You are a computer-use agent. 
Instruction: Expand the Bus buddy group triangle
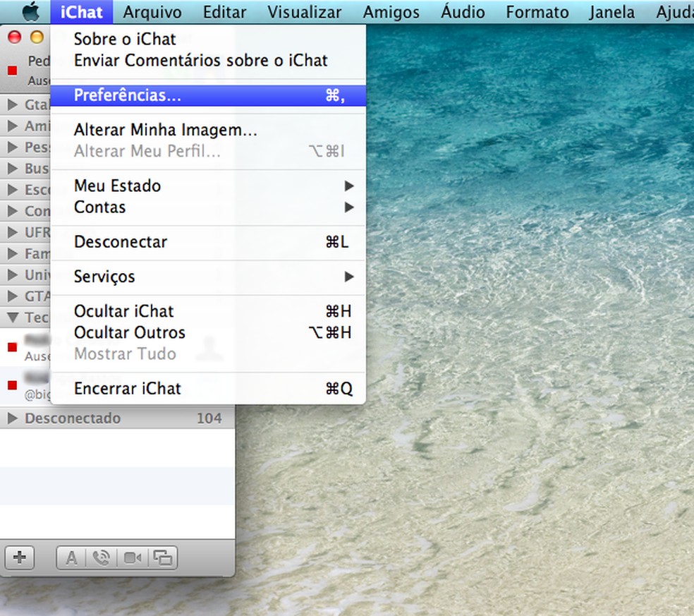[13, 168]
